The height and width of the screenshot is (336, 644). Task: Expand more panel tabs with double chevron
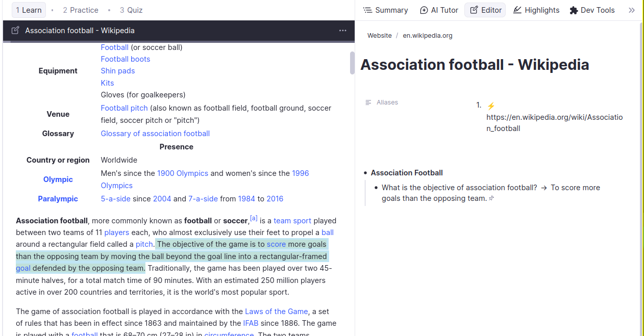tap(632, 10)
